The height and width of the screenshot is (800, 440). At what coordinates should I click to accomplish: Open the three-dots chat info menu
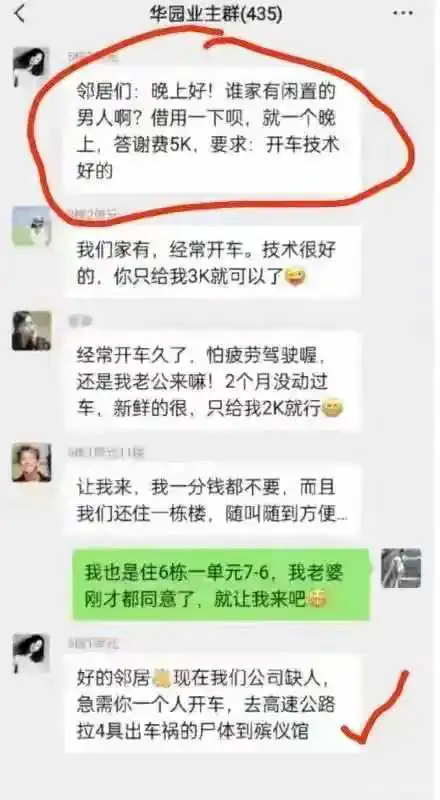coord(403,14)
